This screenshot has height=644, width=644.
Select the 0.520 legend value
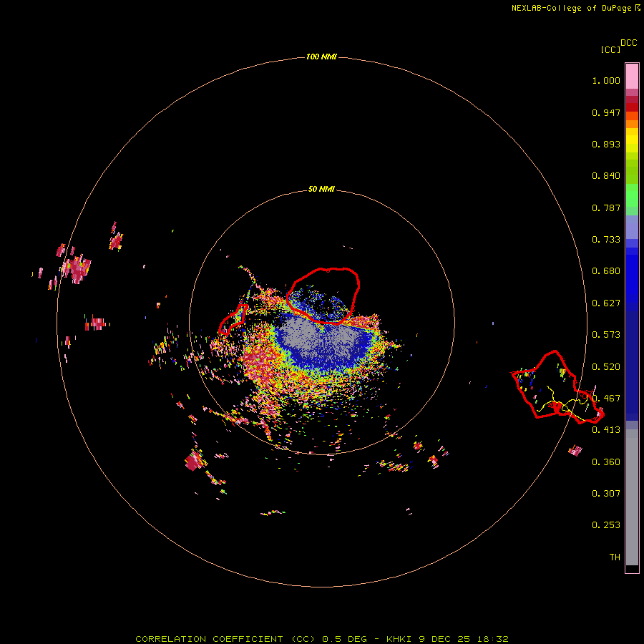pyautogui.click(x=606, y=367)
